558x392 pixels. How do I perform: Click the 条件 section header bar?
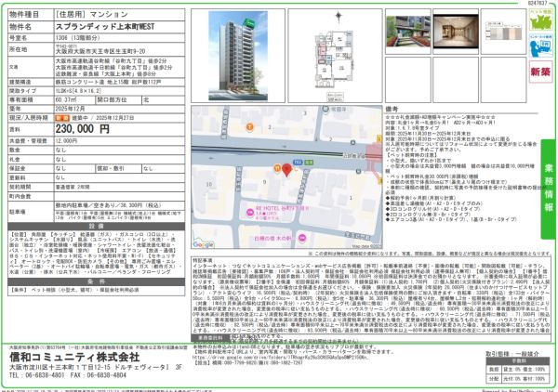click(x=96, y=281)
